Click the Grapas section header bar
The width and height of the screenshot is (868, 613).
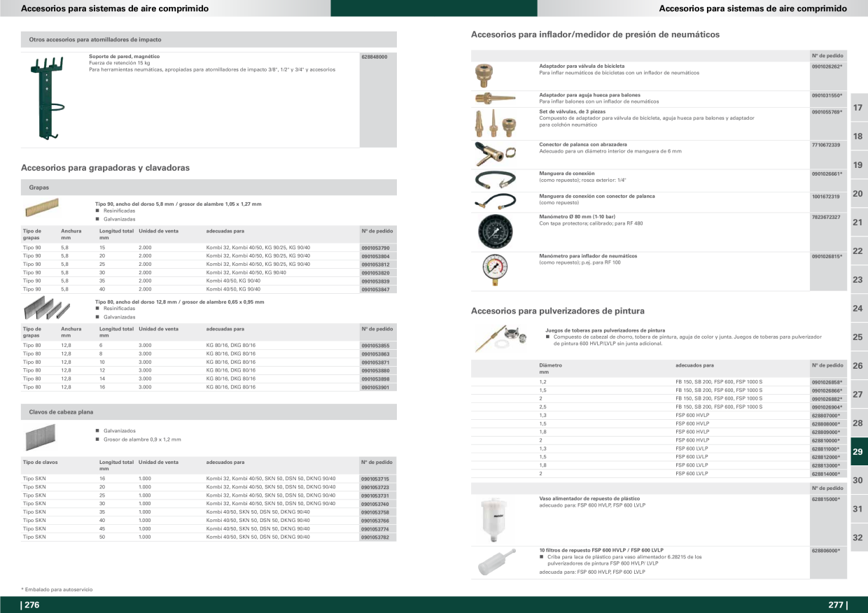pyautogui.click(x=209, y=188)
